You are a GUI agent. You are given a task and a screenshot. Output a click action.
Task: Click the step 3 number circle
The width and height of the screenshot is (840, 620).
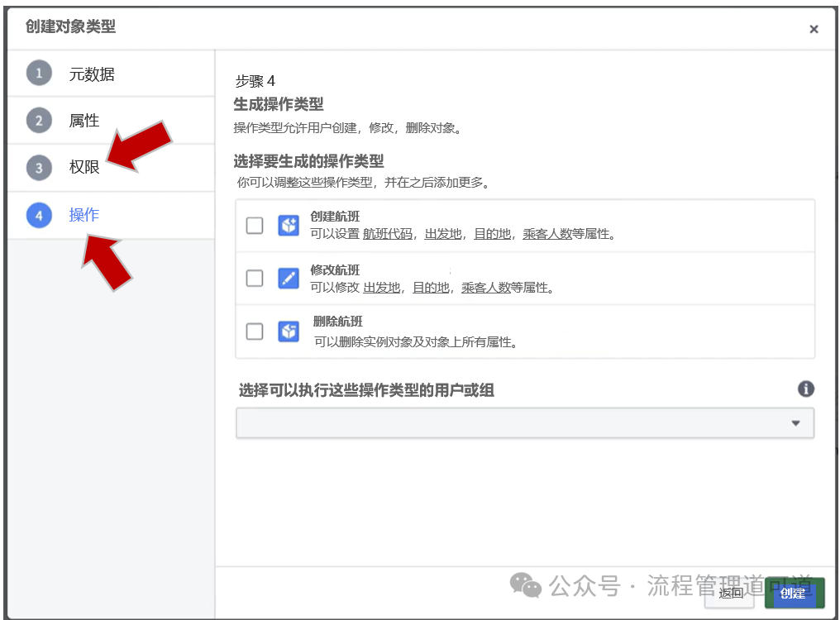[39, 168]
